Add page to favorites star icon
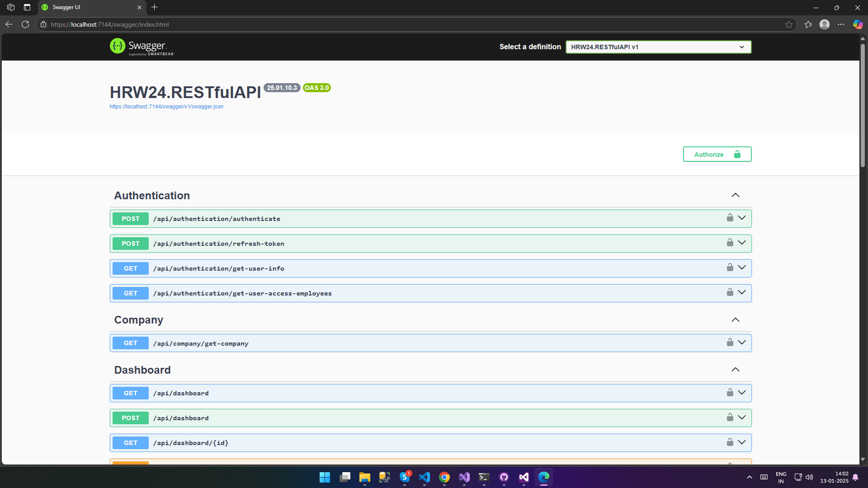 pos(789,24)
